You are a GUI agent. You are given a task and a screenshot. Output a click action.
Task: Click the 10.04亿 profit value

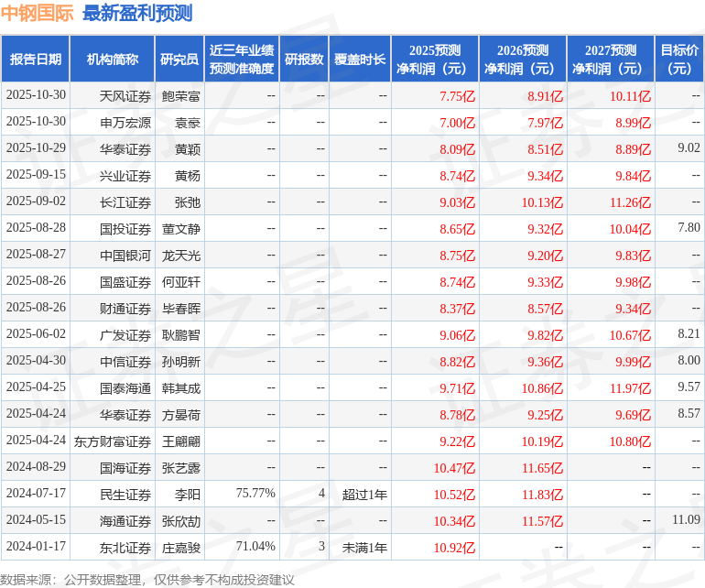point(630,229)
